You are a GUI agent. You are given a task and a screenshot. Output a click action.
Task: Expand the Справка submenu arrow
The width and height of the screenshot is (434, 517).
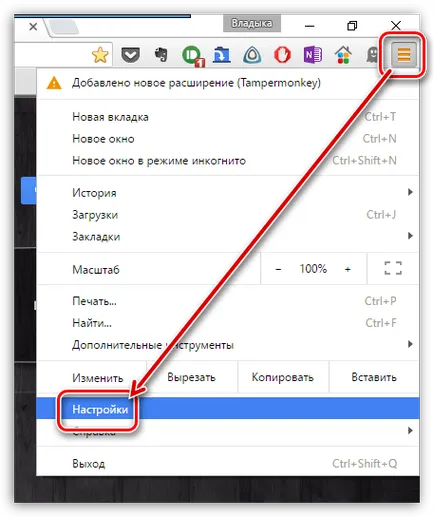click(x=410, y=431)
